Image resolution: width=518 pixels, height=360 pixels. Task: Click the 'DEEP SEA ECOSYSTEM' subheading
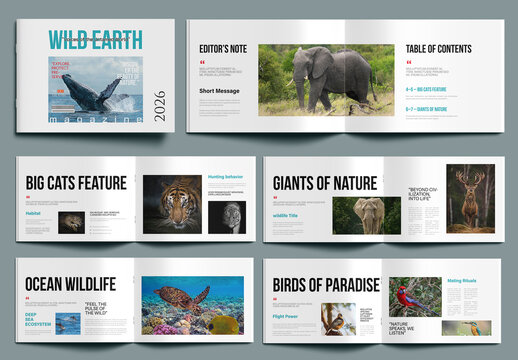pos(38,319)
